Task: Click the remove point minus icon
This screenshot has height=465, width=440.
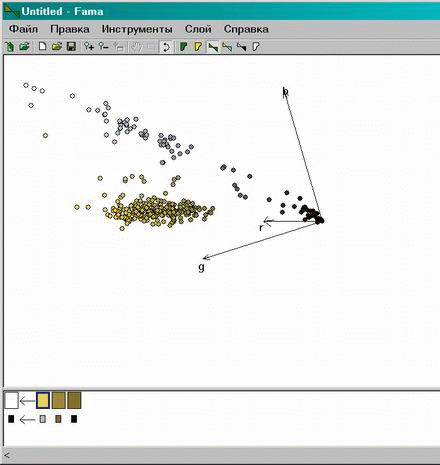Action: click(x=104, y=47)
